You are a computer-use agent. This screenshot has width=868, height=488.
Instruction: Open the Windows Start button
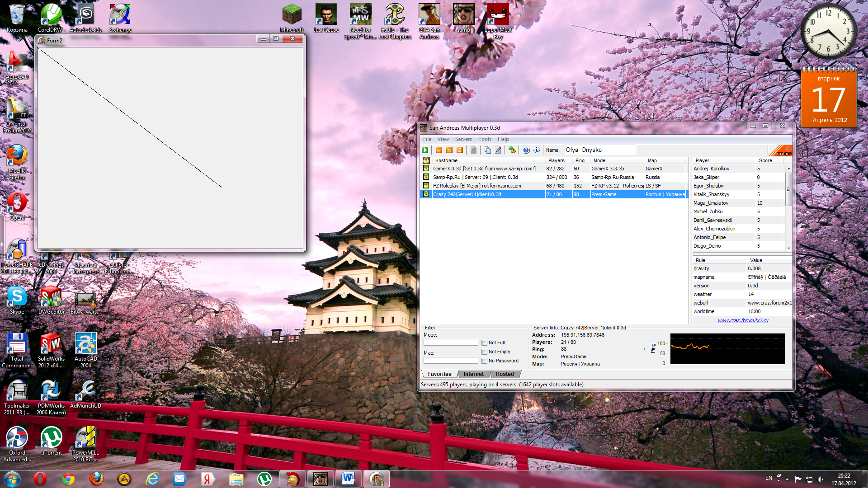(12, 479)
